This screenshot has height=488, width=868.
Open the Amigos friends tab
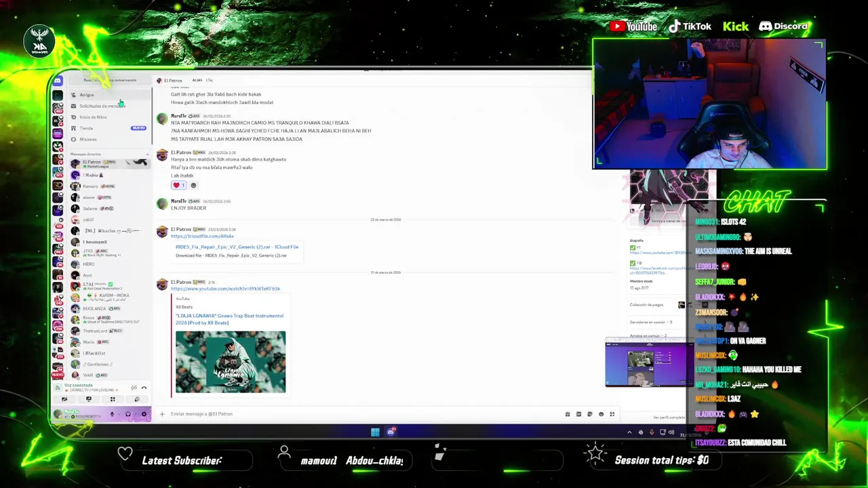pyautogui.click(x=111, y=95)
